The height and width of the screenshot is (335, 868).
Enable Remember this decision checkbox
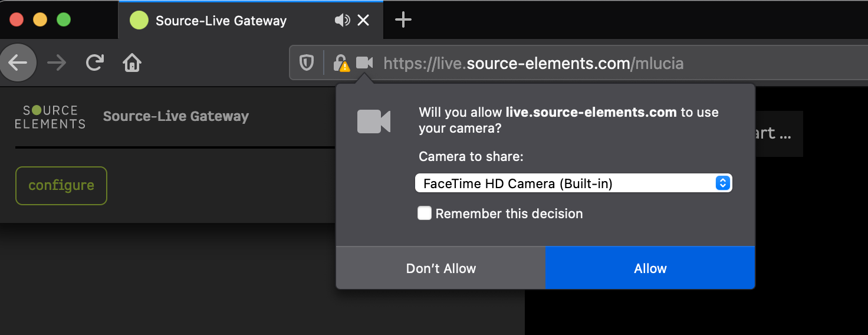point(425,214)
